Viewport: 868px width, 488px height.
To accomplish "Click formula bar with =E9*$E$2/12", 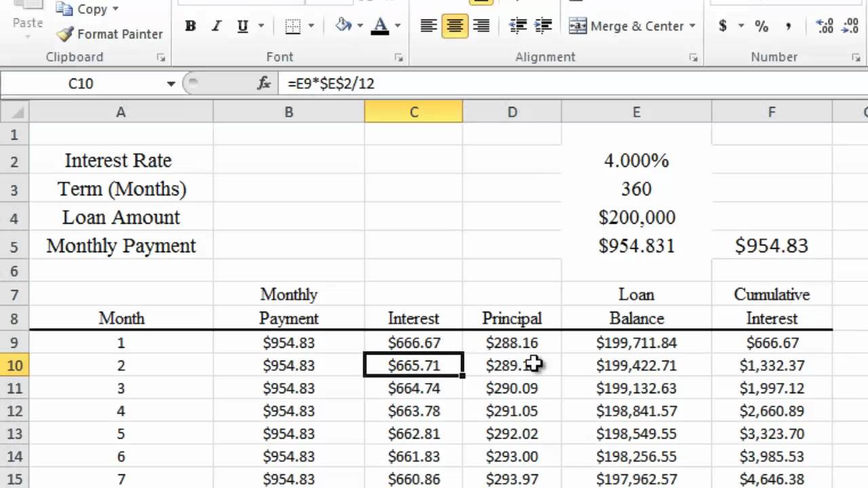I will (x=573, y=83).
